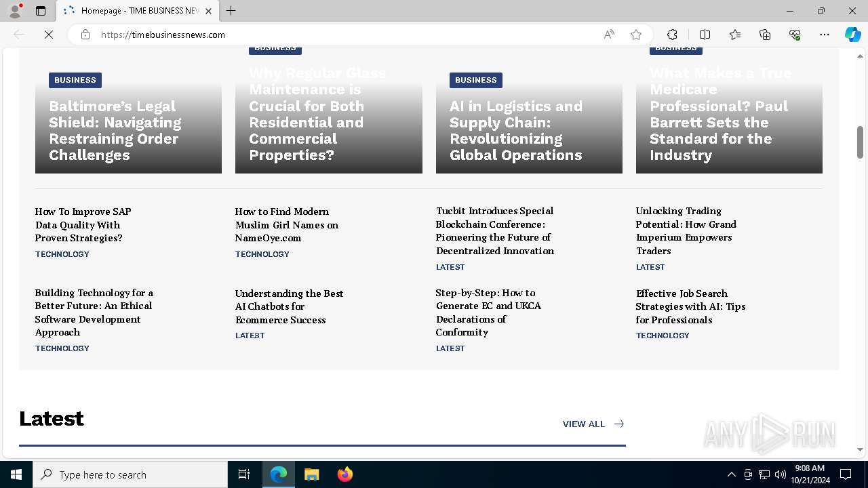This screenshot has height=488, width=868.
Task: Open Modern Muslim Girl Names article
Action: 286,224
